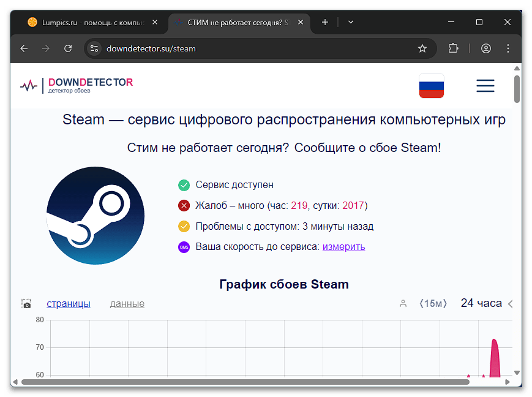Click the large Steam logo image
532x397 pixels.
tap(96, 216)
